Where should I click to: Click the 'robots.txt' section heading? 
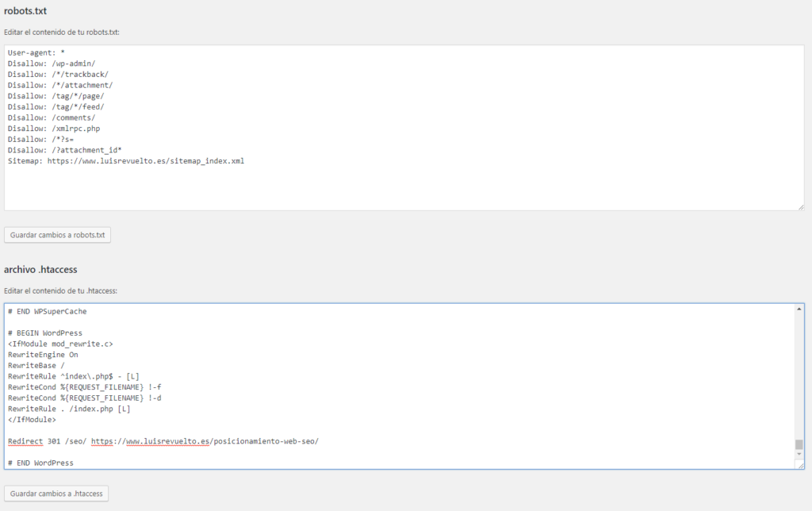[25, 11]
